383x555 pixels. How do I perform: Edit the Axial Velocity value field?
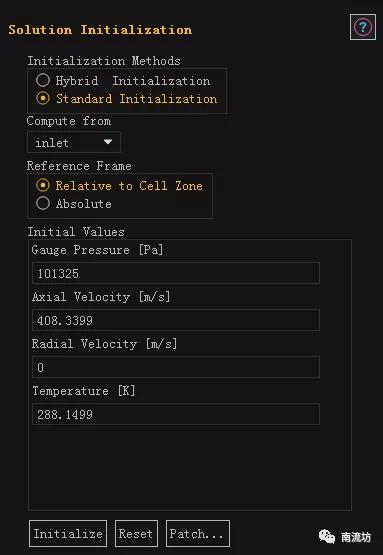pos(176,320)
